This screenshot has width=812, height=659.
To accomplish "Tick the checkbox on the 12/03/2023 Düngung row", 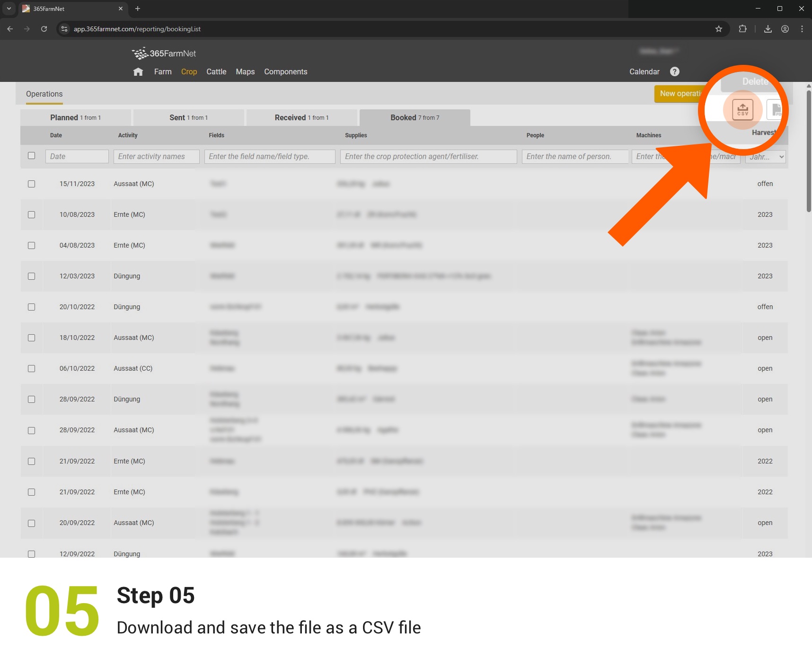I will point(32,276).
